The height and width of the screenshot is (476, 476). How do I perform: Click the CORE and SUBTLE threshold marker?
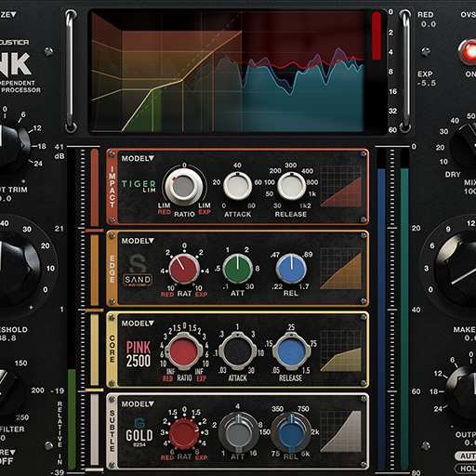(94, 390)
